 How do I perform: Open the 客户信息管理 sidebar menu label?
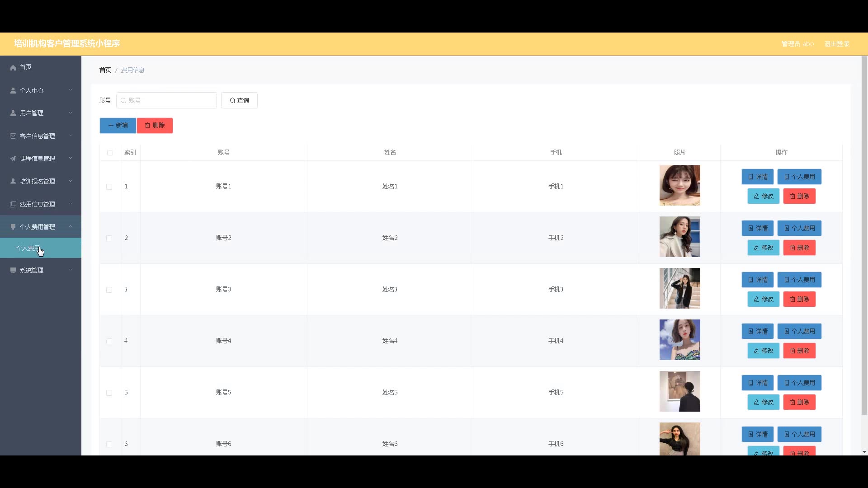click(x=38, y=136)
